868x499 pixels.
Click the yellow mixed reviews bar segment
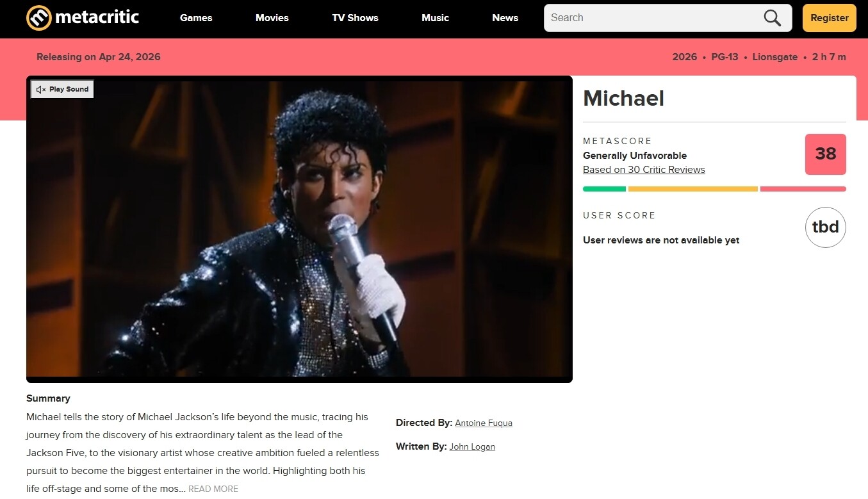(693, 189)
